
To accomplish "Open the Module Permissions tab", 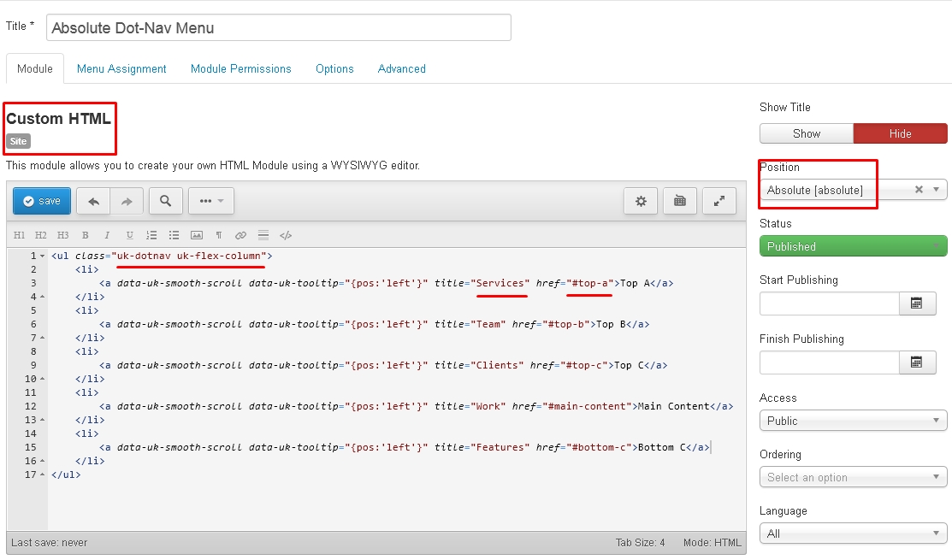I will tap(240, 68).
